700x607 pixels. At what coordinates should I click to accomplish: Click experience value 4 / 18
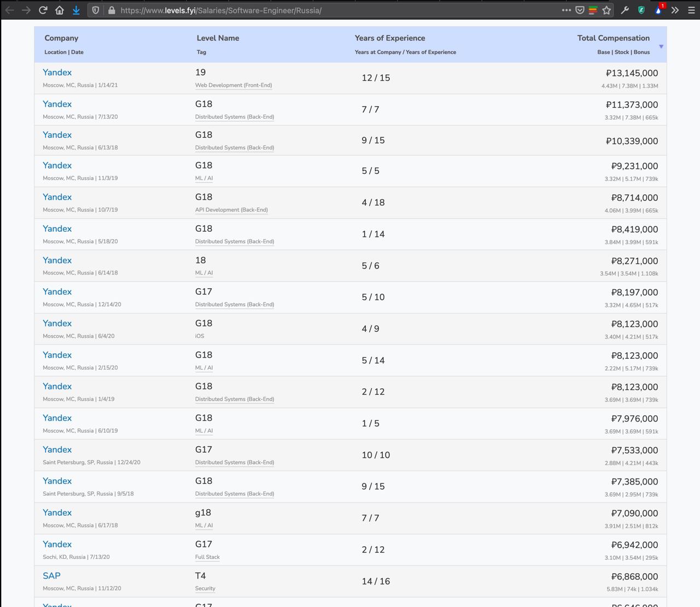click(x=373, y=202)
